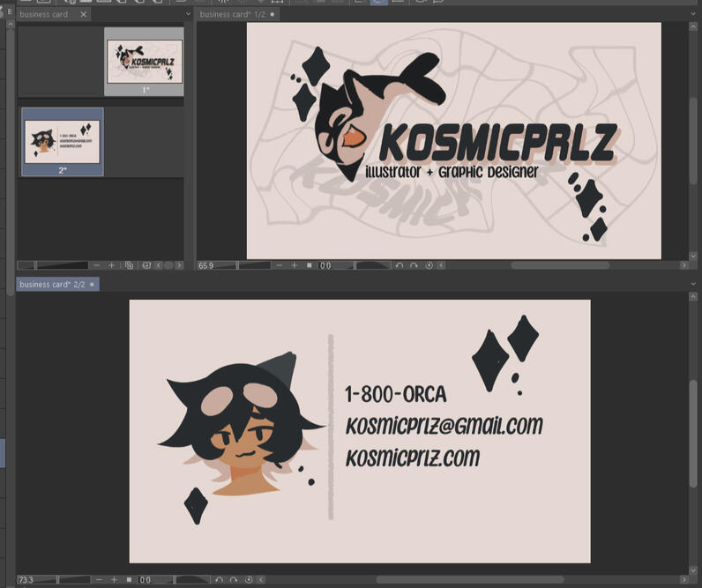Click the kosmicprlz@gmail.com text on bottom canvas
Image resolution: width=702 pixels, height=588 pixels.
point(444,425)
